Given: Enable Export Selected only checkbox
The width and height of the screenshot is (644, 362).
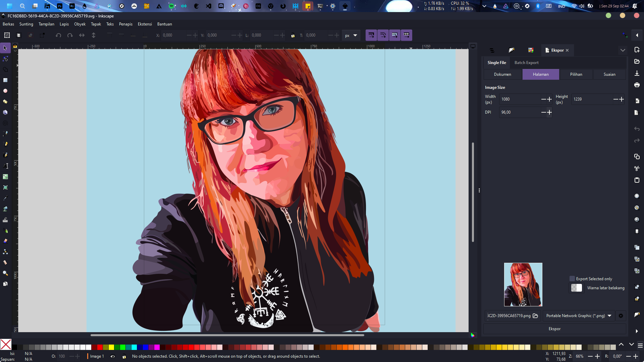Looking at the screenshot, I should click(x=572, y=279).
